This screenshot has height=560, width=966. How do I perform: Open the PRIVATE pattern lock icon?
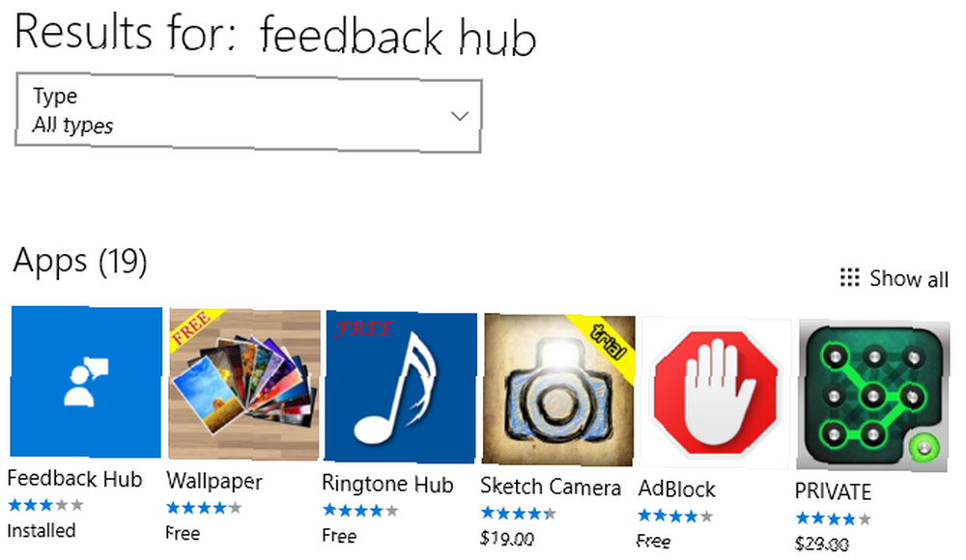[x=873, y=395]
